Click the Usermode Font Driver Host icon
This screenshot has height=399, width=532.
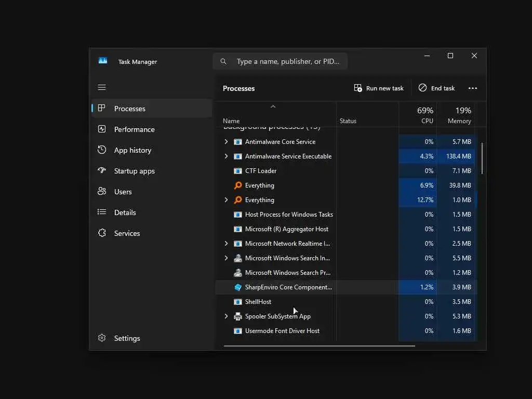(238, 331)
